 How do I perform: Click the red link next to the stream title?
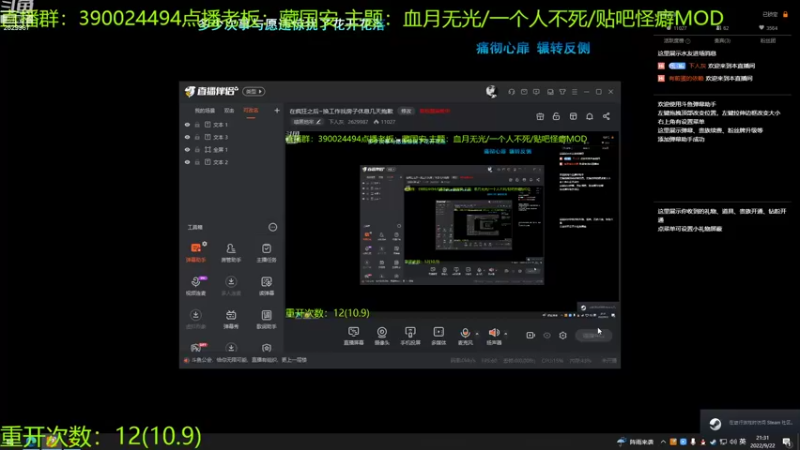tap(435, 111)
